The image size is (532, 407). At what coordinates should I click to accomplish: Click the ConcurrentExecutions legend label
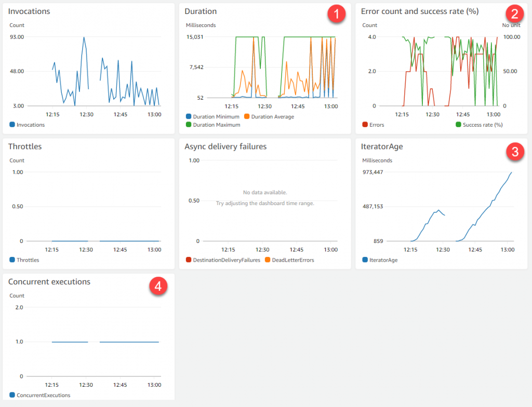point(44,395)
